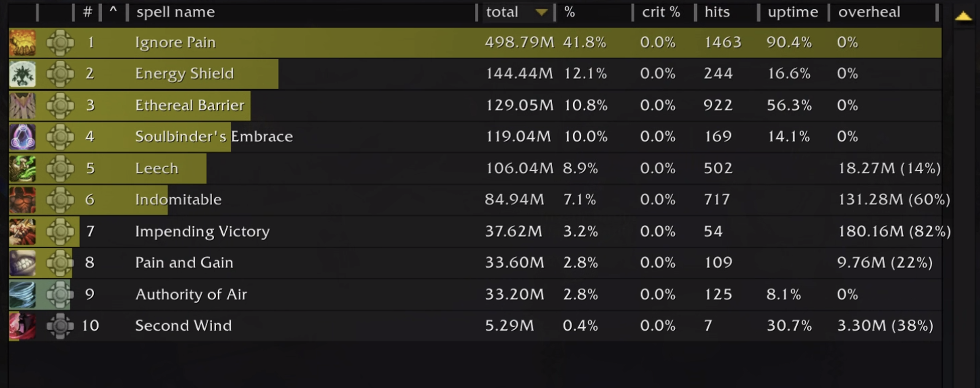Screen dimensions: 980x388
Task: Click the Ignore Pain spell icon
Action: pyautogui.click(x=22, y=43)
